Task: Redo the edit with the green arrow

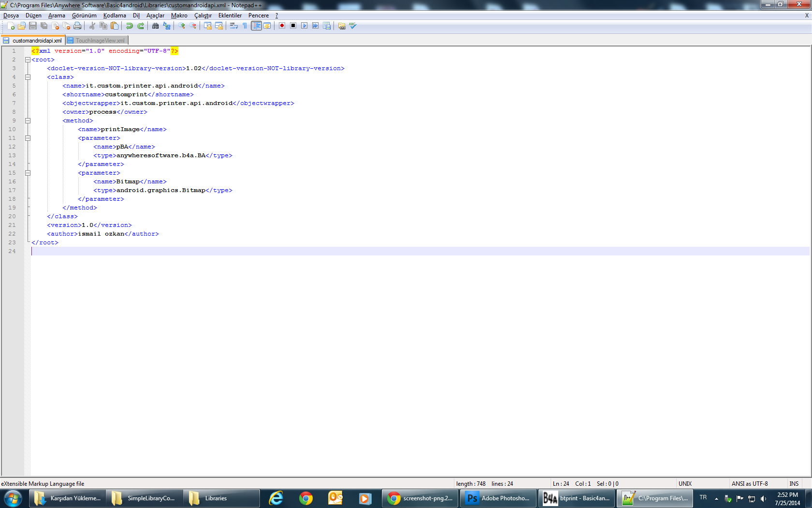Action: coord(140,26)
